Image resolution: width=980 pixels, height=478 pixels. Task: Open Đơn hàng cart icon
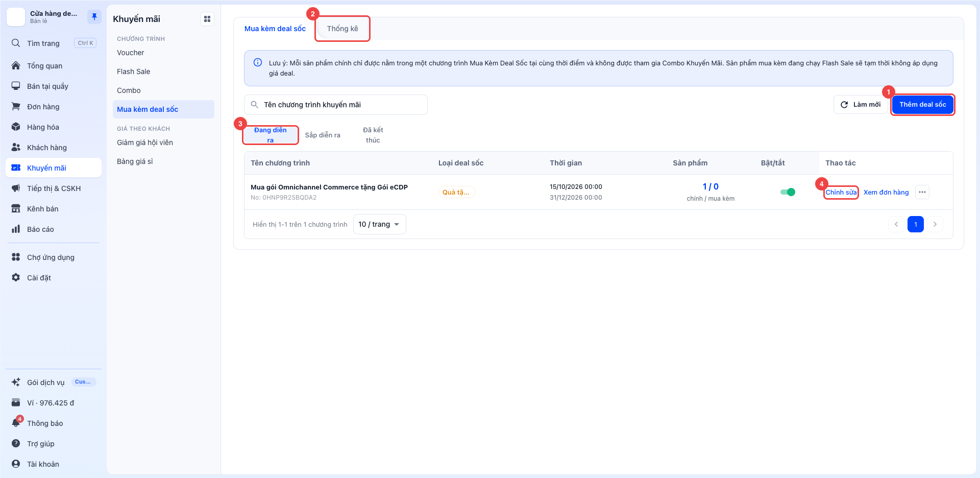point(16,106)
